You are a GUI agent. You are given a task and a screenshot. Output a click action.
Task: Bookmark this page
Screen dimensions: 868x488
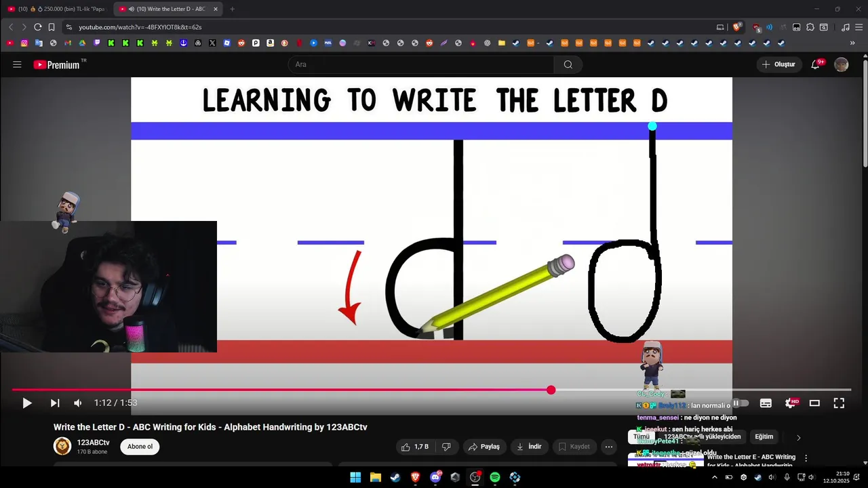51,27
